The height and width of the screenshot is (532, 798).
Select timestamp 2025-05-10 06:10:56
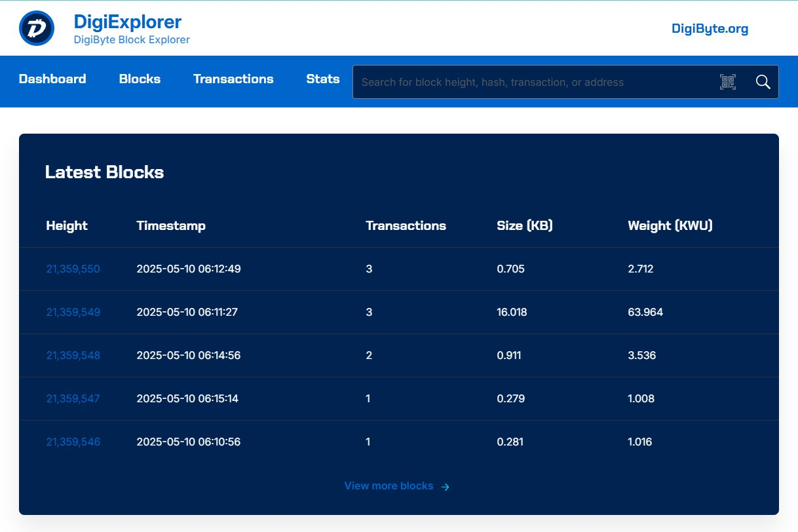coord(189,442)
